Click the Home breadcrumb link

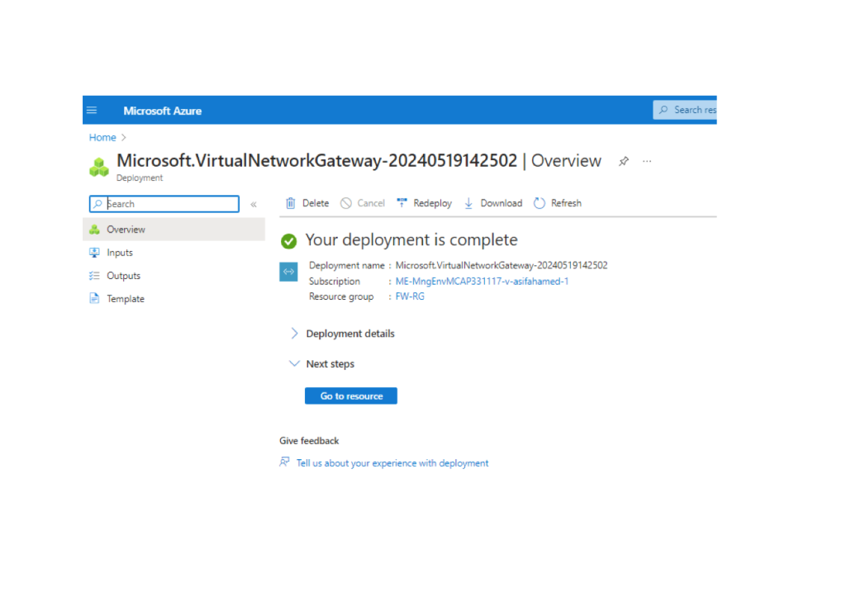click(102, 138)
